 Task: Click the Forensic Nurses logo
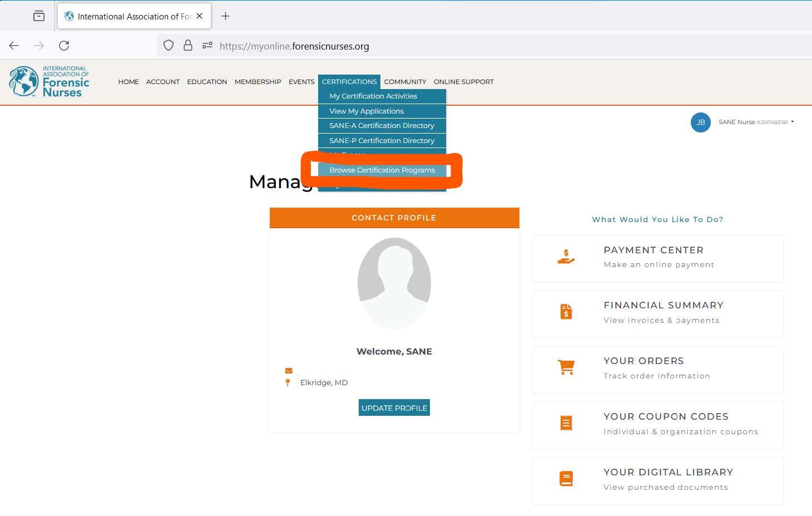[49, 82]
